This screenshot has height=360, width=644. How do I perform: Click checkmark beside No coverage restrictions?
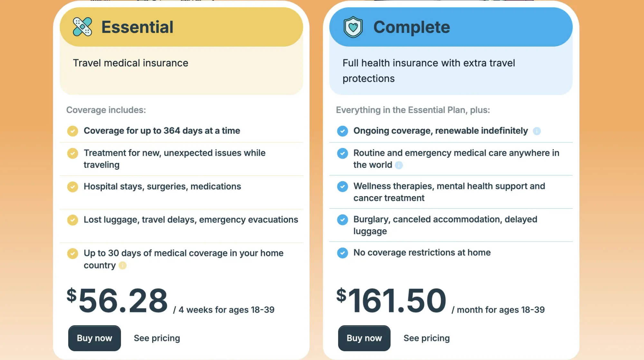342,253
